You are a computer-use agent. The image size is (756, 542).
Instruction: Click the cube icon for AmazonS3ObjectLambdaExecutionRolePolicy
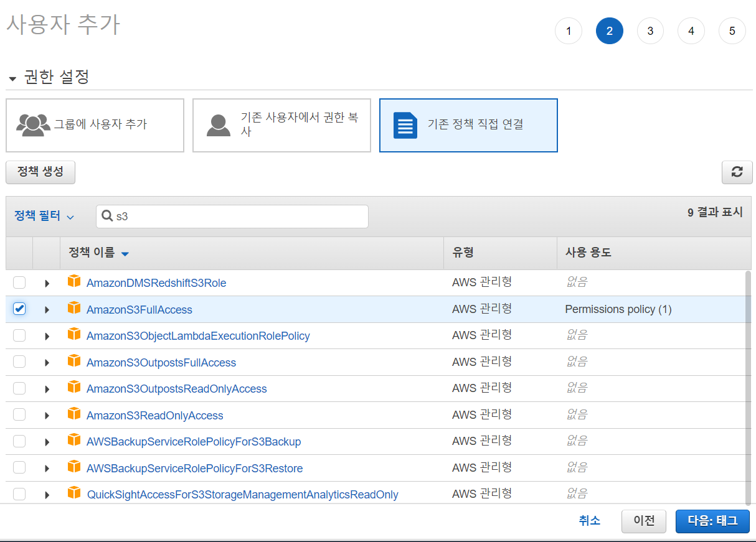click(x=74, y=334)
